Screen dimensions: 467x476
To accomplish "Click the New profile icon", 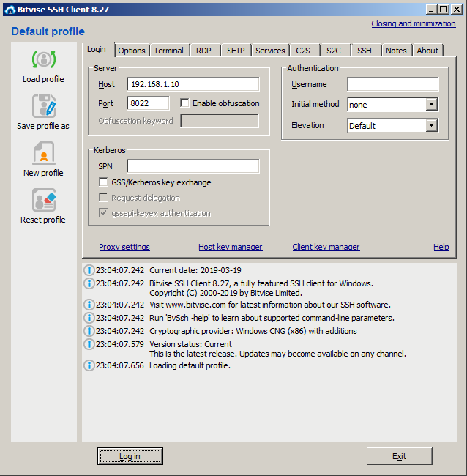I will (x=44, y=153).
